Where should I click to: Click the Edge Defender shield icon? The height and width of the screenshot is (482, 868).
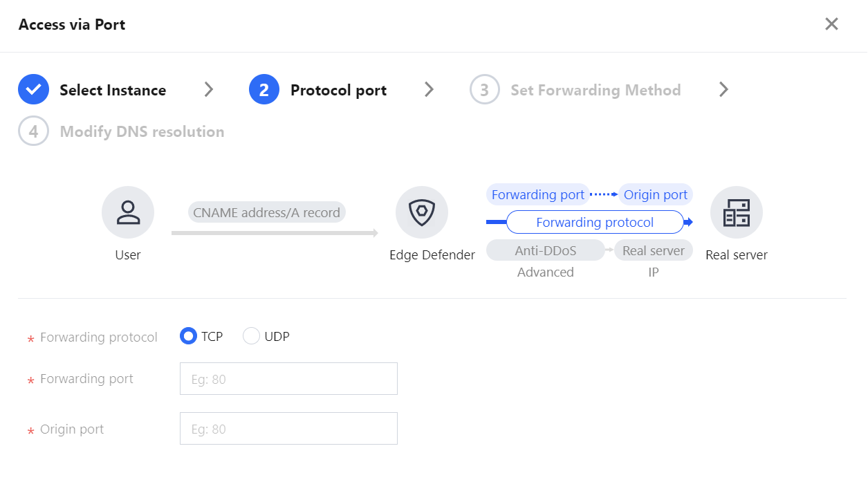(422, 212)
